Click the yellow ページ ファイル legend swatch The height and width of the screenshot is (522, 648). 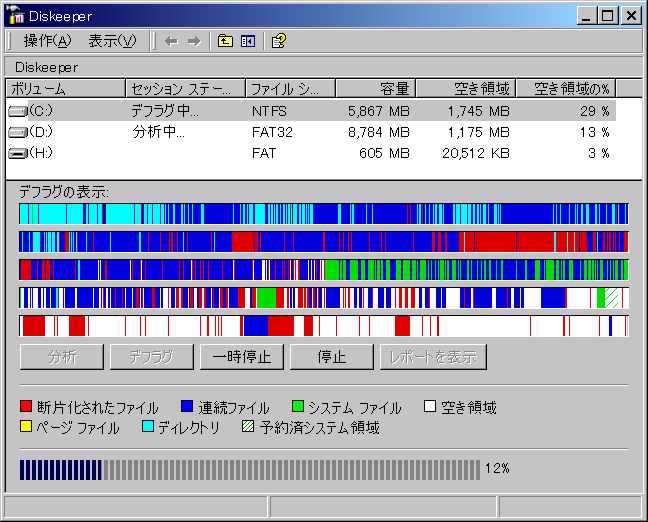[x=26, y=426]
